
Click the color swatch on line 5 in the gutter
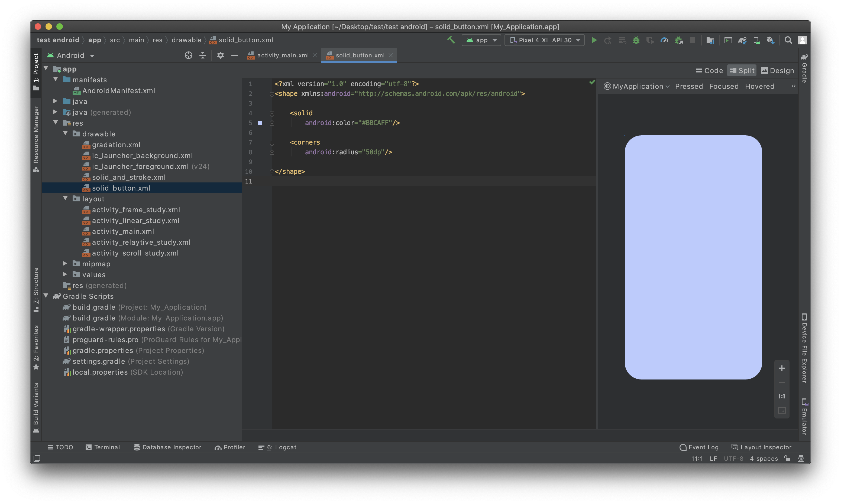click(x=260, y=123)
